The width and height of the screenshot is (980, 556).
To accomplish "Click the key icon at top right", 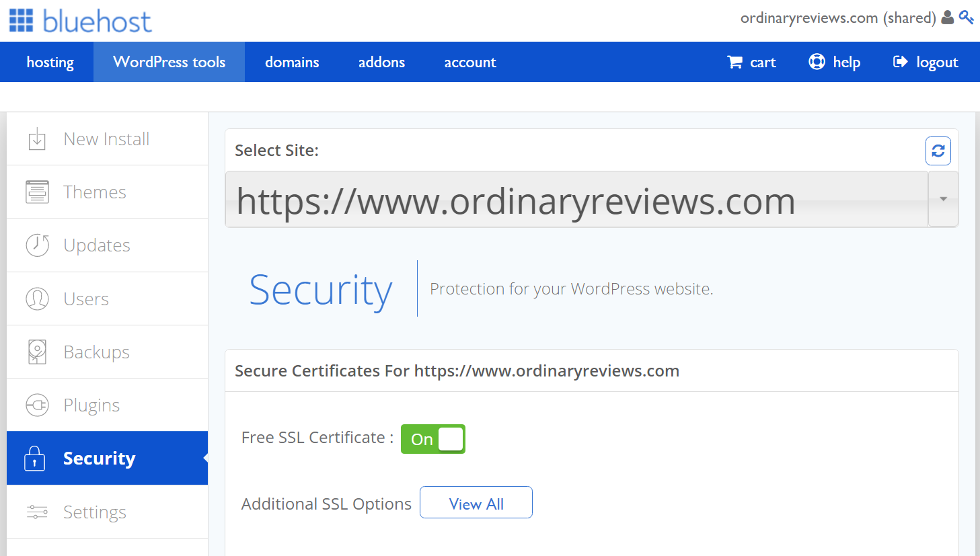I will point(967,17).
